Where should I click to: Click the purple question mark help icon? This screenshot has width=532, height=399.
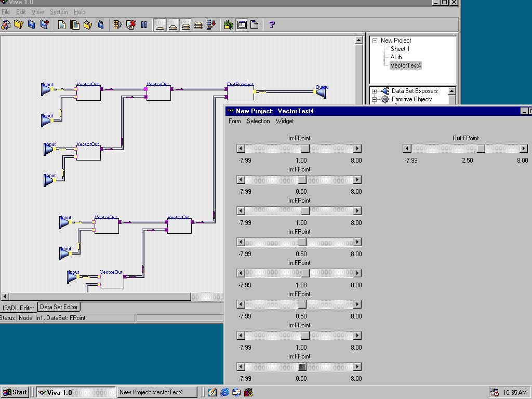[x=272, y=24]
